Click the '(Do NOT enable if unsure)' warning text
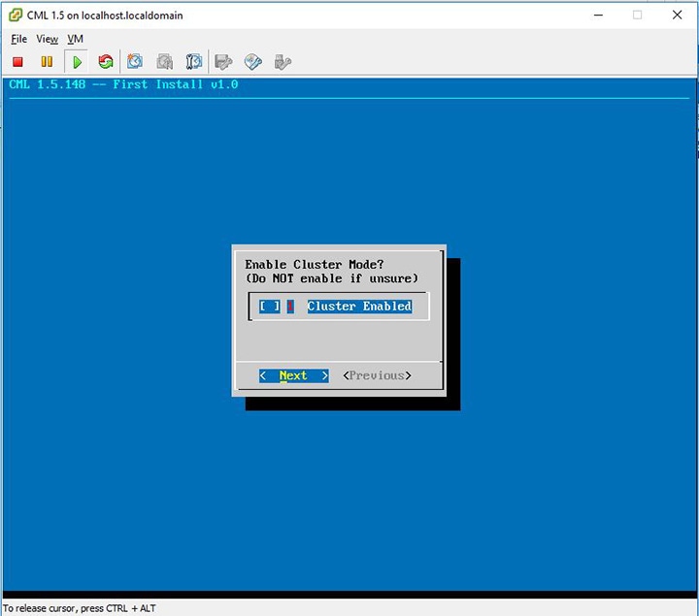 [332, 278]
